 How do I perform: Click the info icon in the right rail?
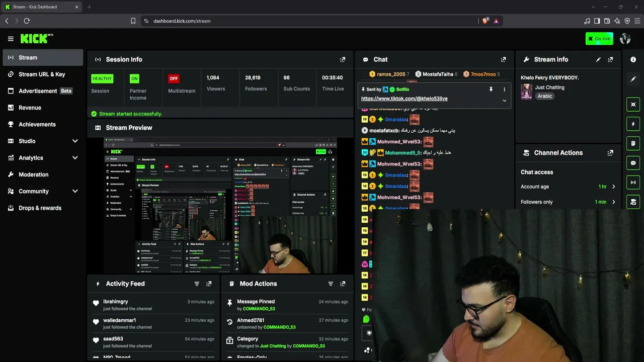(x=633, y=59)
